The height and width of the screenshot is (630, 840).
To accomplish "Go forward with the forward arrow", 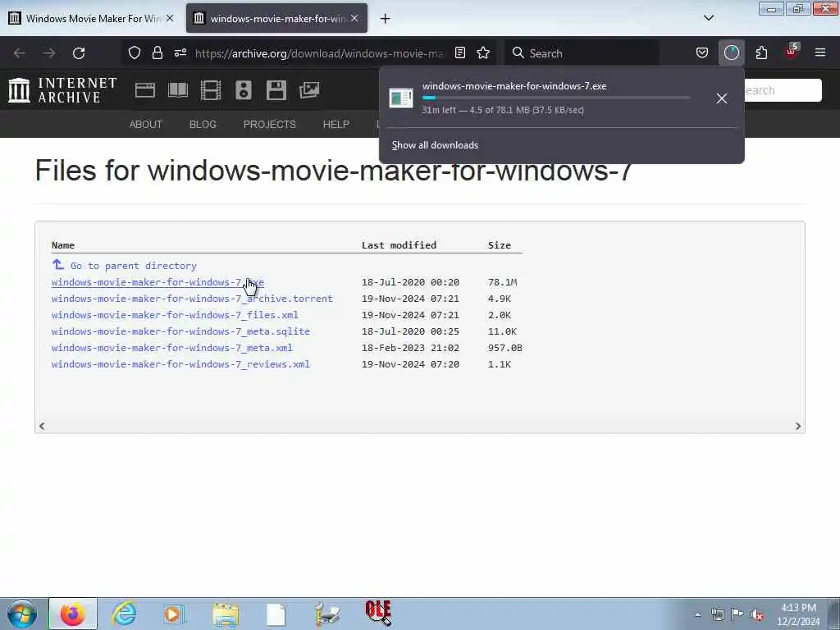I will click(x=49, y=53).
